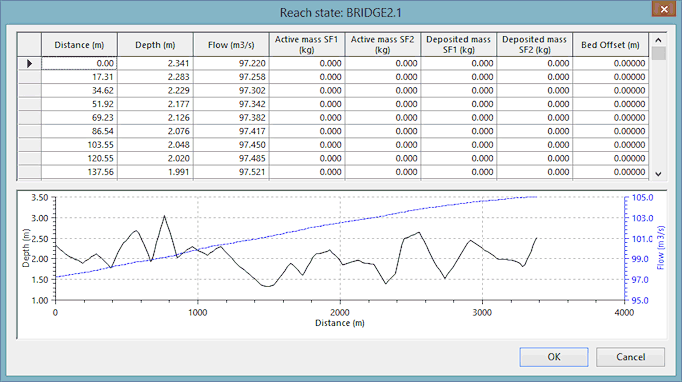Click the Active mass SF1 (kg) header

(307, 45)
